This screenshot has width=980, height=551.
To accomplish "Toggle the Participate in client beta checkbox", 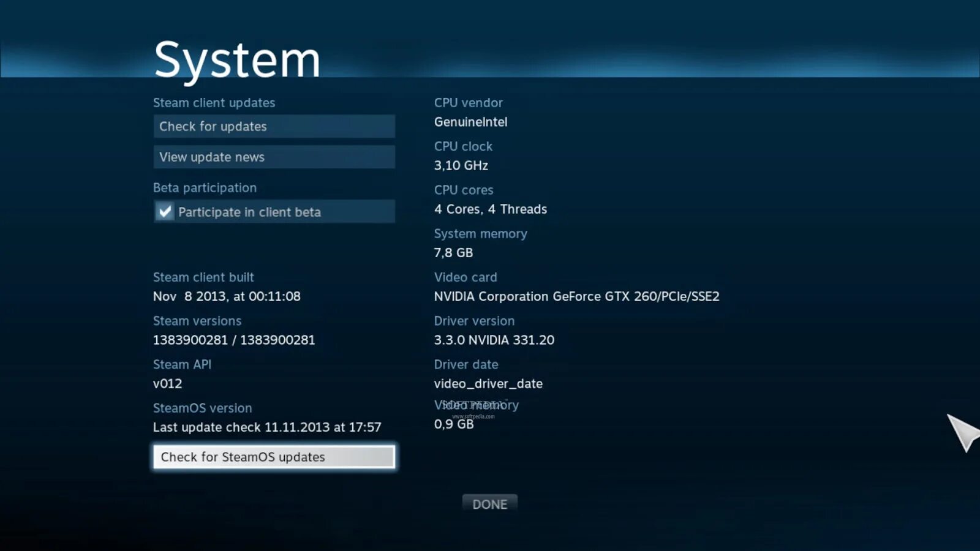I will (x=165, y=212).
